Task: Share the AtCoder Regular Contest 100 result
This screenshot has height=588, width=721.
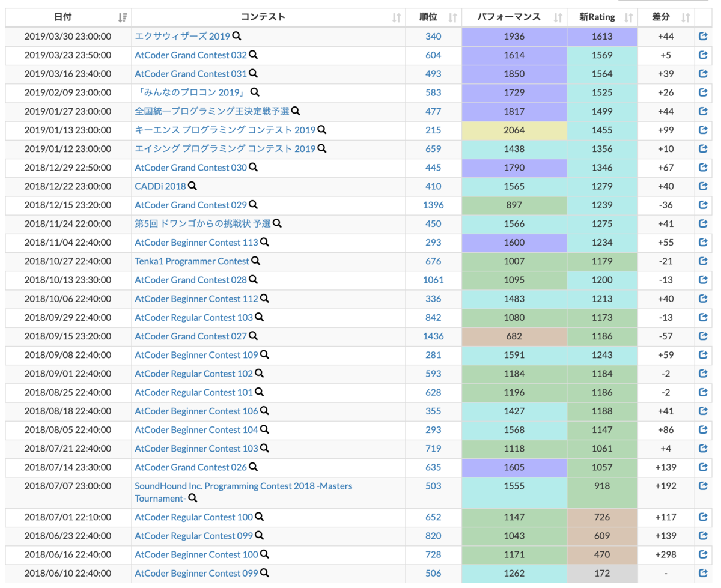Action: (704, 517)
